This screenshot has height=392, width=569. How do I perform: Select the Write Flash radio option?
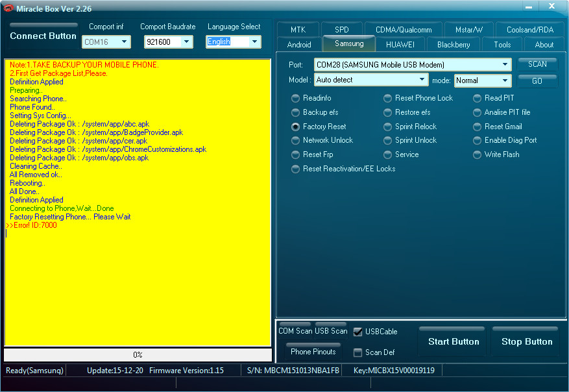478,154
